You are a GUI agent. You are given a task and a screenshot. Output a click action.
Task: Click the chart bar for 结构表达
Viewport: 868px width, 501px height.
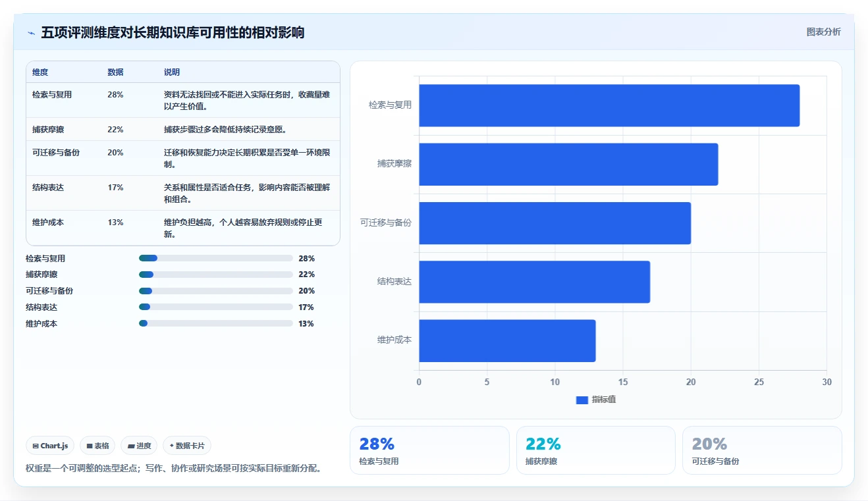pos(535,282)
